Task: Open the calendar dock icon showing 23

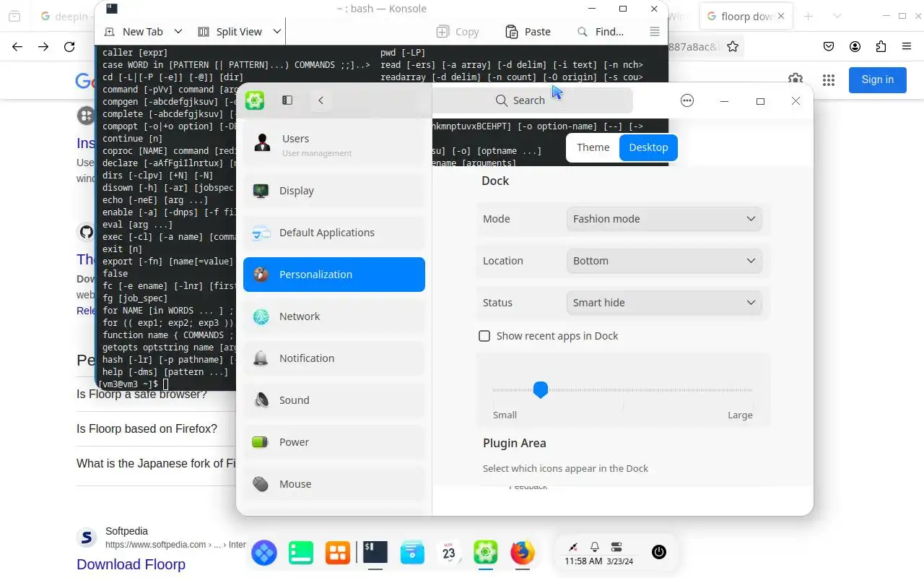Action: [449, 553]
